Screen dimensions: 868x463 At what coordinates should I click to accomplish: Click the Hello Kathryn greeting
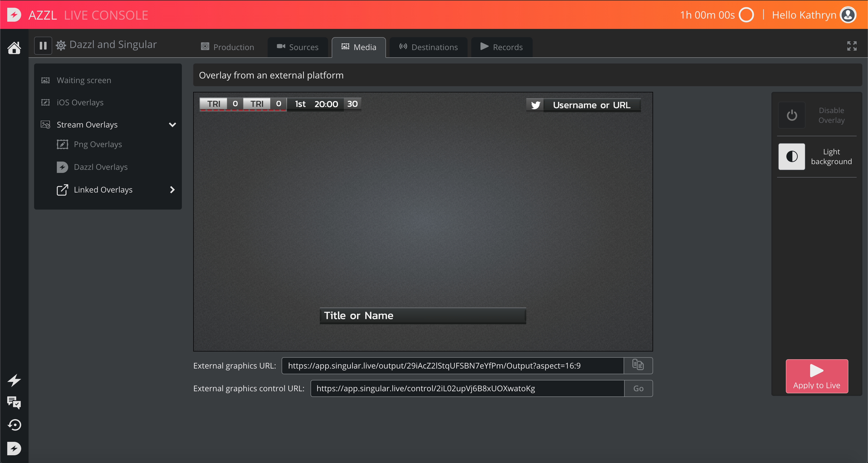[x=804, y=15]
